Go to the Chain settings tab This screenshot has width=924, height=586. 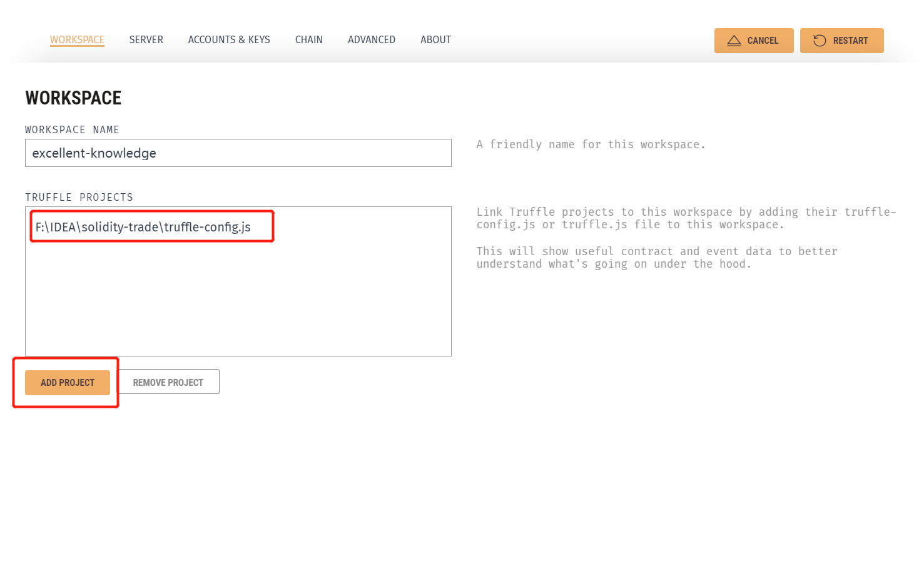(309, 39)
